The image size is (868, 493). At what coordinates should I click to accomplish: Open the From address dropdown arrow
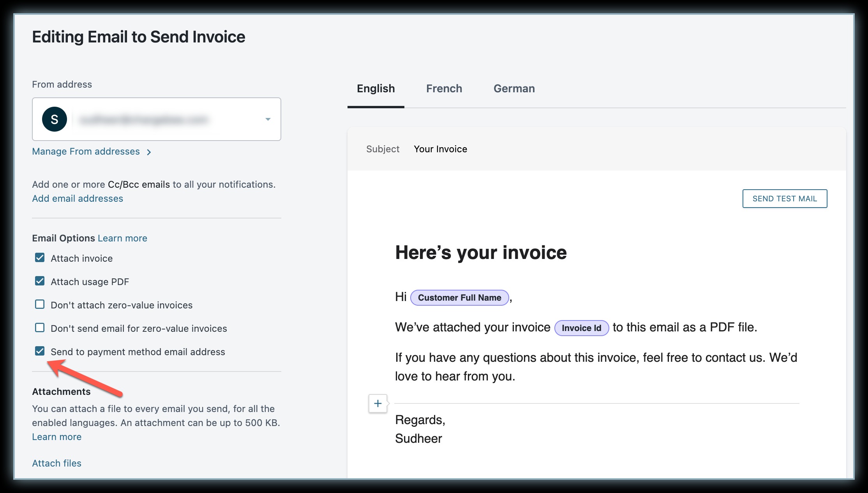(x=268, y=119)
